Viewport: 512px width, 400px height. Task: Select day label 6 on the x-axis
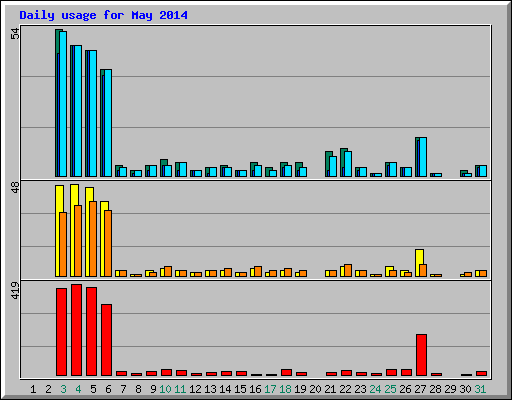coord(108,389)
